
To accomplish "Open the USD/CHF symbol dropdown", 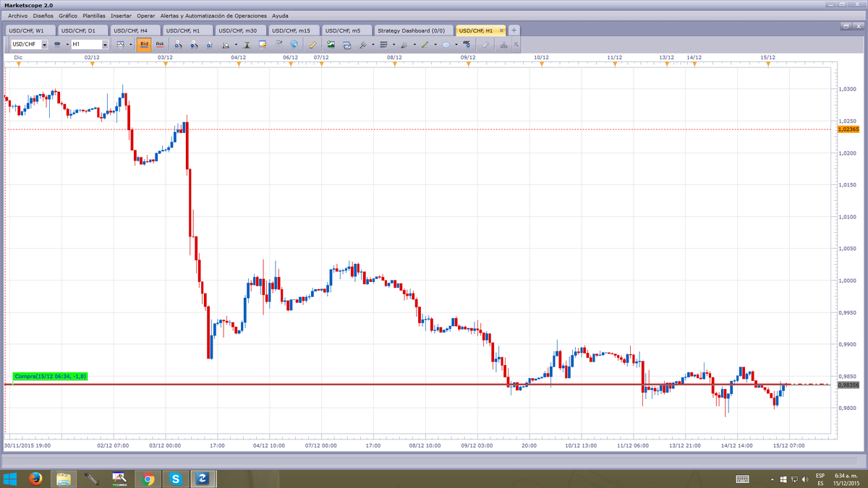I will [x=44, y=45].
